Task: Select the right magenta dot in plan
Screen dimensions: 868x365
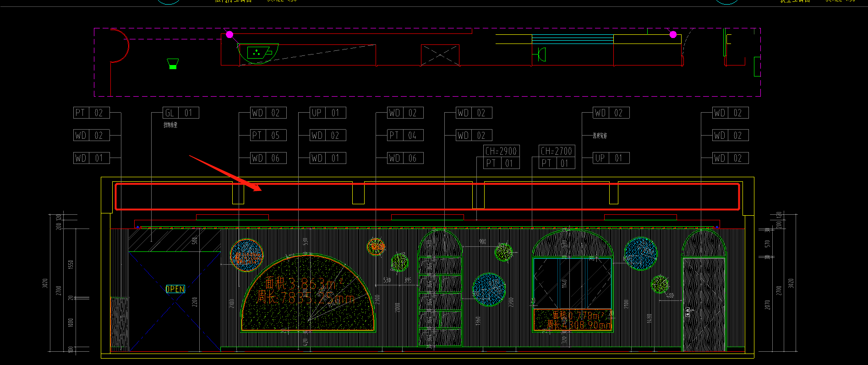Action: [x=673, y=34]
